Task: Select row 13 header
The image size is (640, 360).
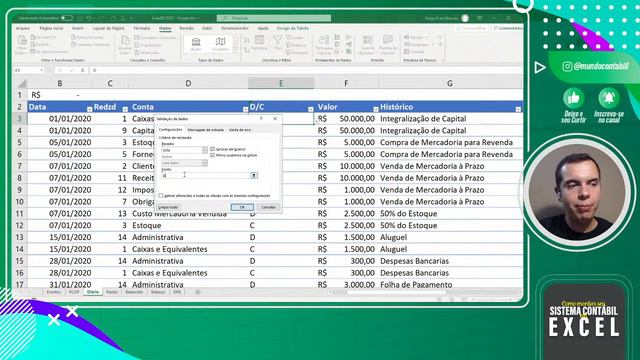Action: tap(20, 237)
